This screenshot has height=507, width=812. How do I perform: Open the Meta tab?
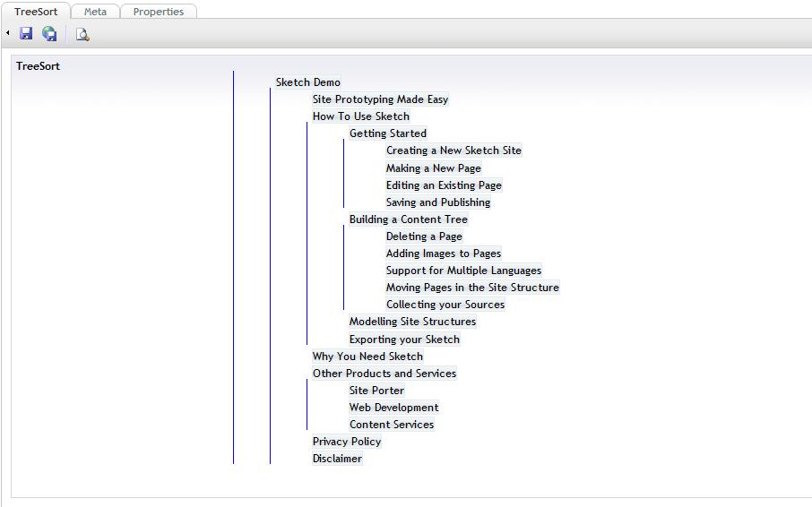click(95, 12)
